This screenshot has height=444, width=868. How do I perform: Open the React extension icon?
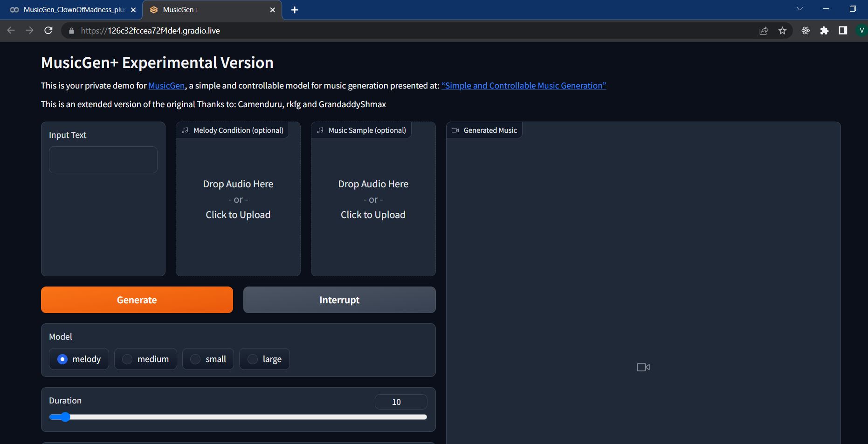coord(806,31)
